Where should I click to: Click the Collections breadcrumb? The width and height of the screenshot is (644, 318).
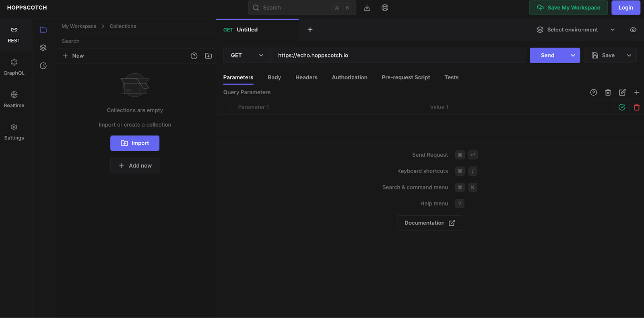[123, 26]
